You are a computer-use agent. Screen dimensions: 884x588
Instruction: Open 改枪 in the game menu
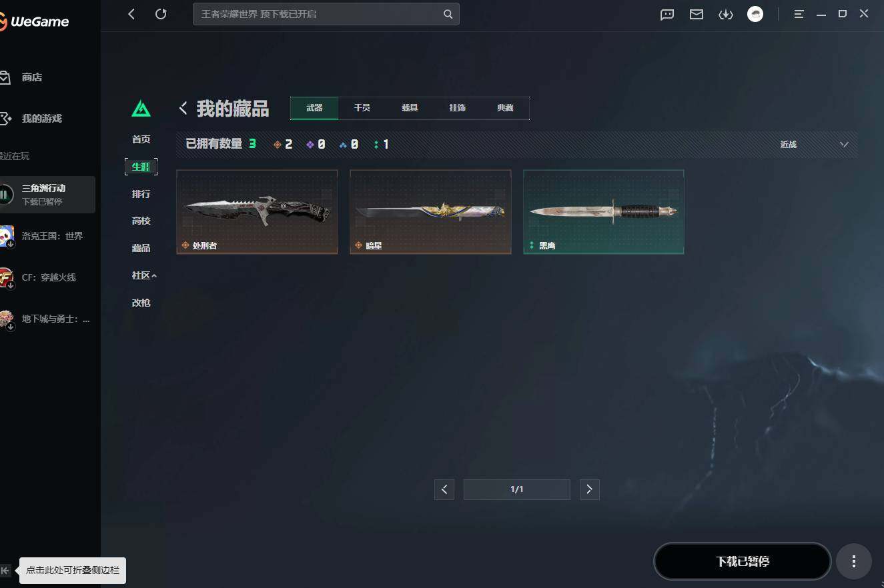click(x=141, y=303)
